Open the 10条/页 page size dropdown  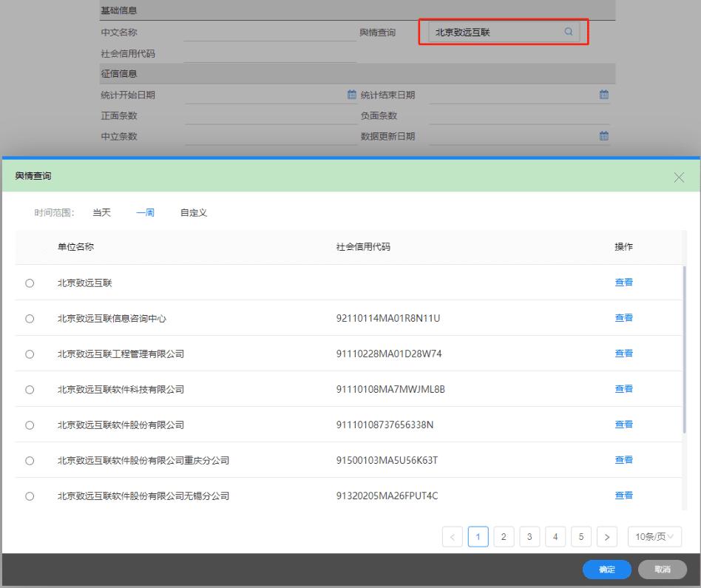(x=654, y=536)
